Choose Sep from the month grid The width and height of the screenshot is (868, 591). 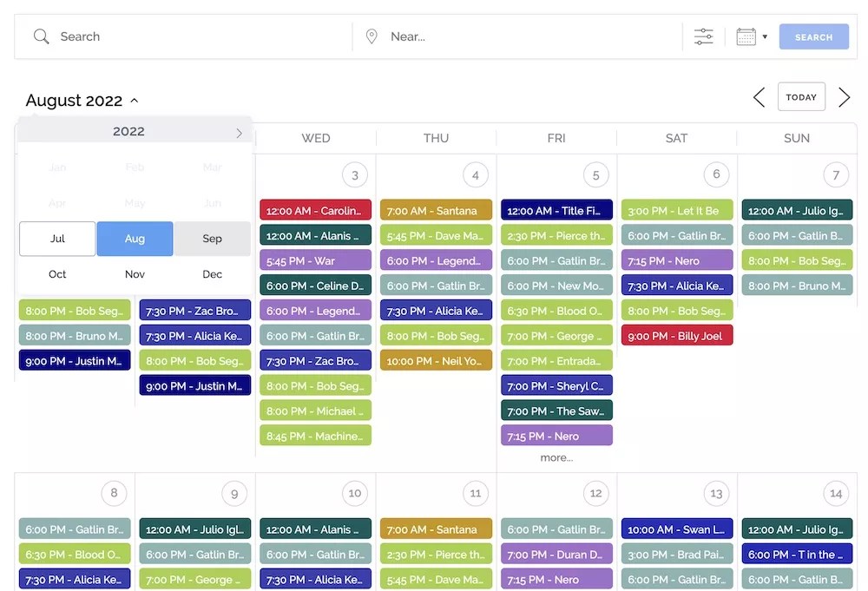pyautogui.click(x=212, y=238)
